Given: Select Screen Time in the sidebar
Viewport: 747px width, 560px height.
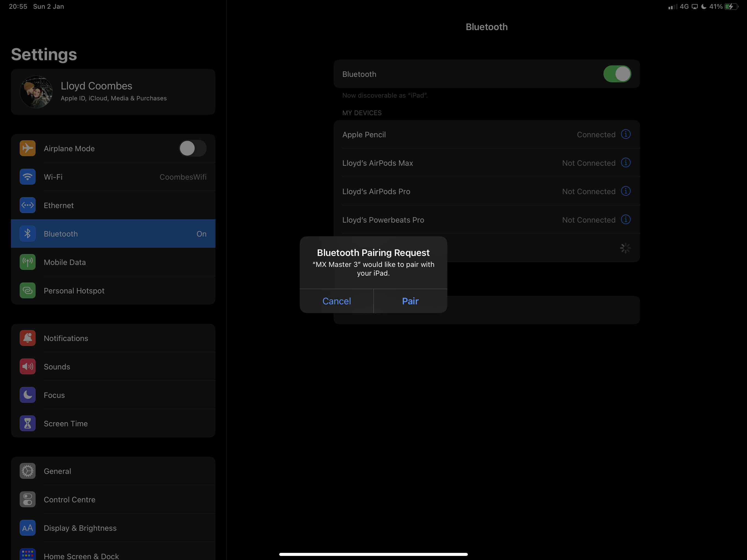Looking at the screenshot, I should point(66,423).
